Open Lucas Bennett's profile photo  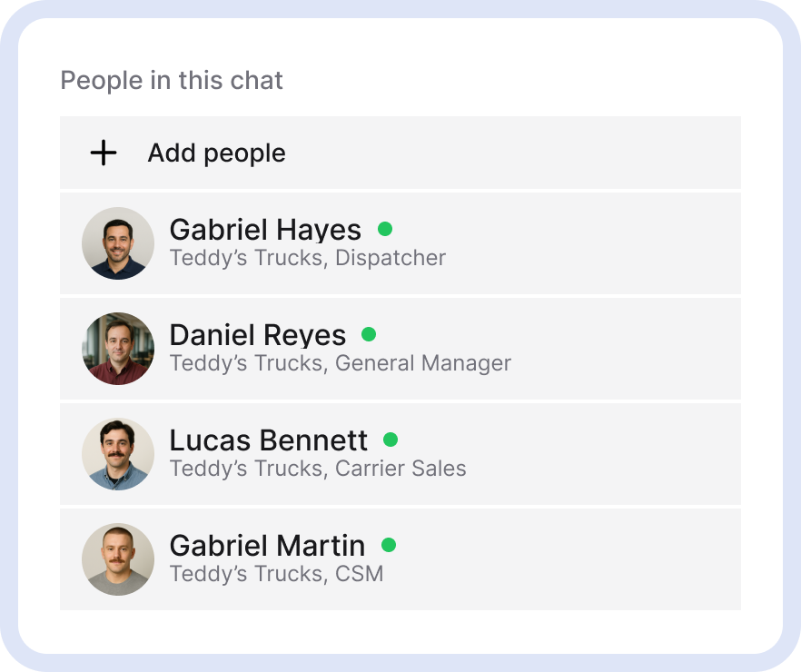click(118, 454)
